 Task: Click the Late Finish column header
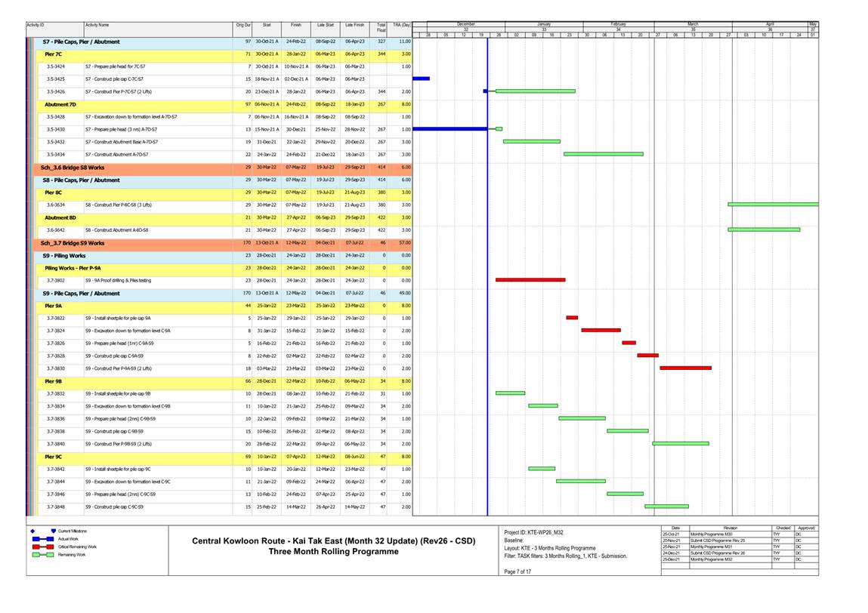354,26
